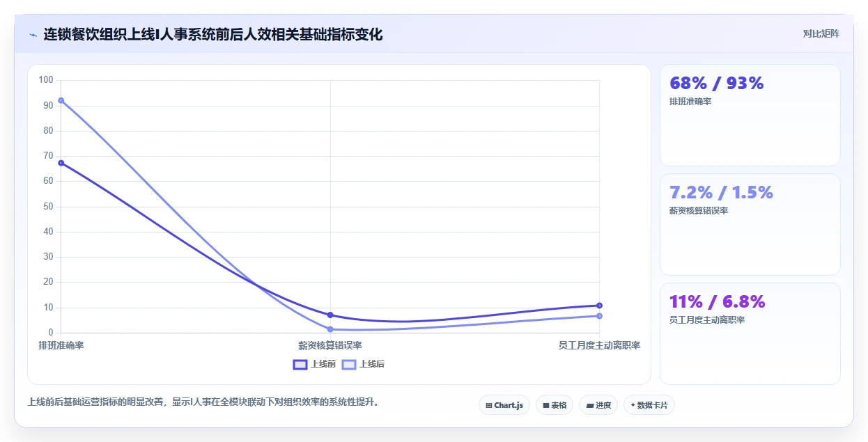Click the 排班准确率 x-axis label
The image size is (868, 442).
pos(61,345)
